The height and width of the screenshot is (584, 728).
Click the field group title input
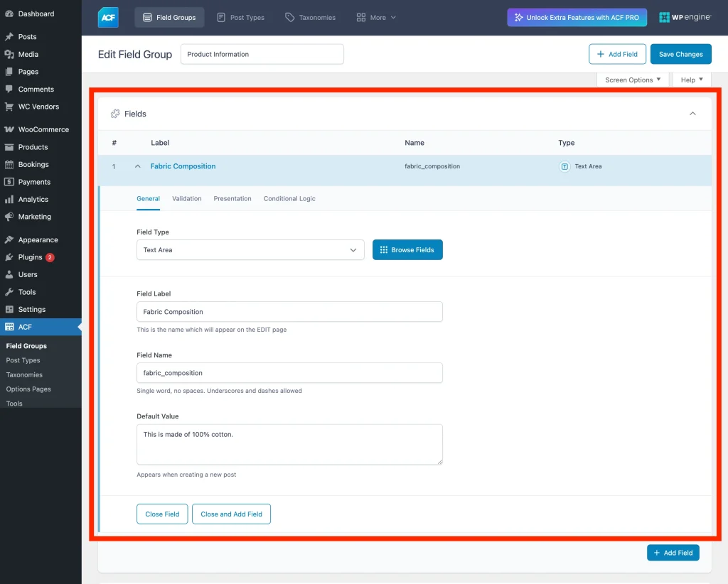point(262,54)
